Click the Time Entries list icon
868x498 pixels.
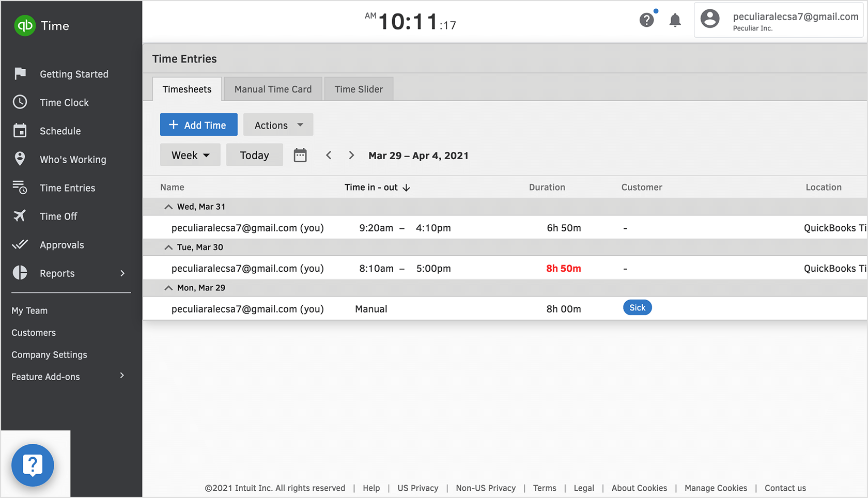20,188
